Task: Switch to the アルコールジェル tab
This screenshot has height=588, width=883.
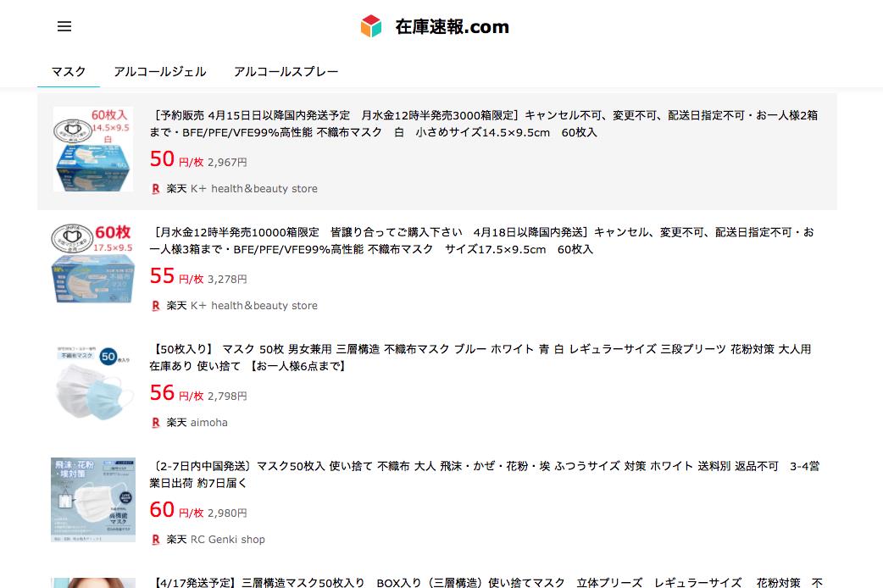Action: point(160,71)
